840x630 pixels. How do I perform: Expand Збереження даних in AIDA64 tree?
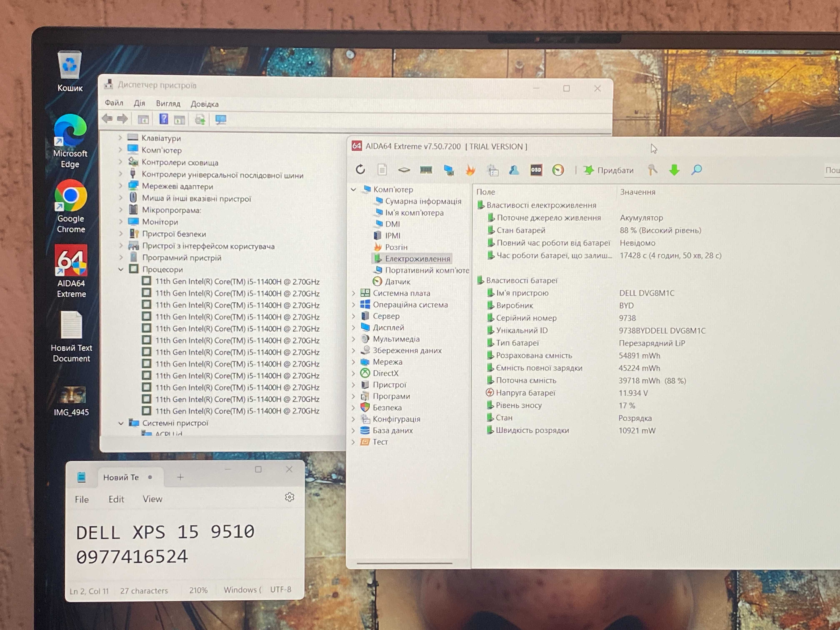coord(353,350)
